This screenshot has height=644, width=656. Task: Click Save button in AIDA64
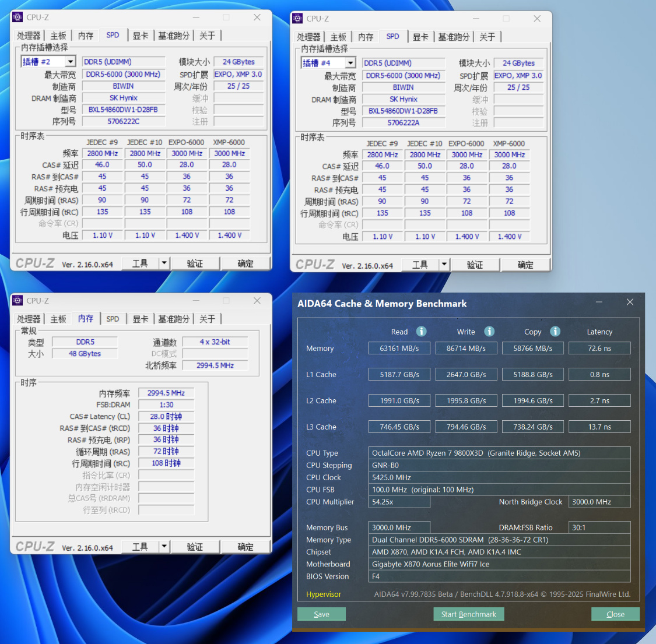[x=321, y=614]
